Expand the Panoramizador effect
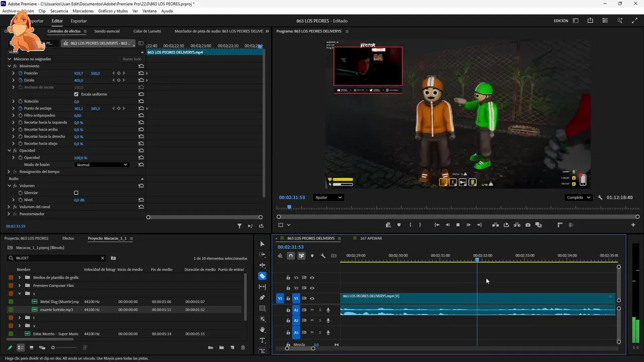The image size is (644, 362). 9,214
